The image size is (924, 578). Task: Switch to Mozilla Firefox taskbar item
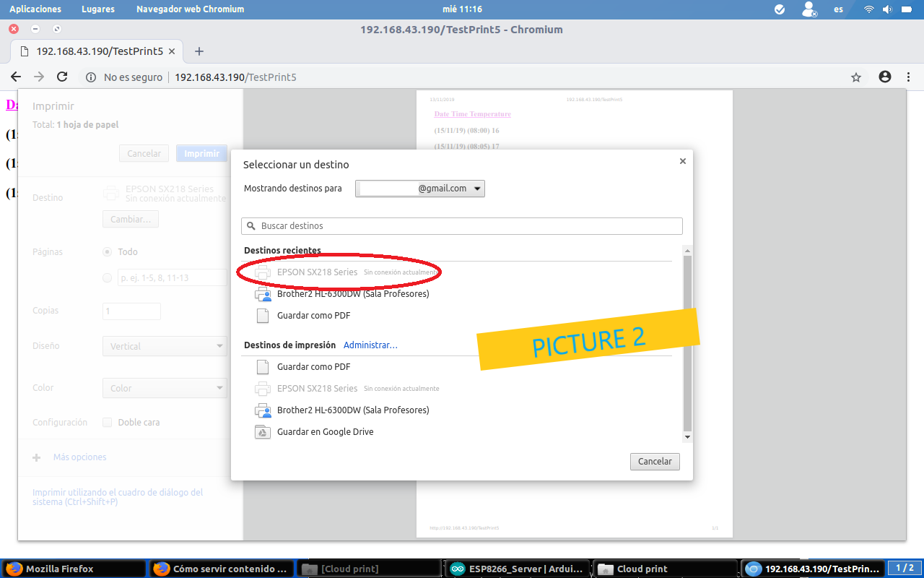click(74, 569)
